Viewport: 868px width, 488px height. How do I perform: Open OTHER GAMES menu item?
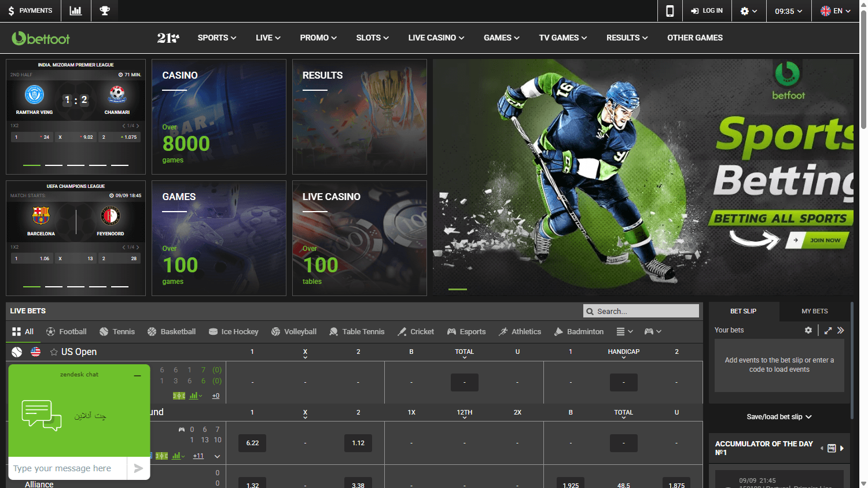[x=695, y=38]
